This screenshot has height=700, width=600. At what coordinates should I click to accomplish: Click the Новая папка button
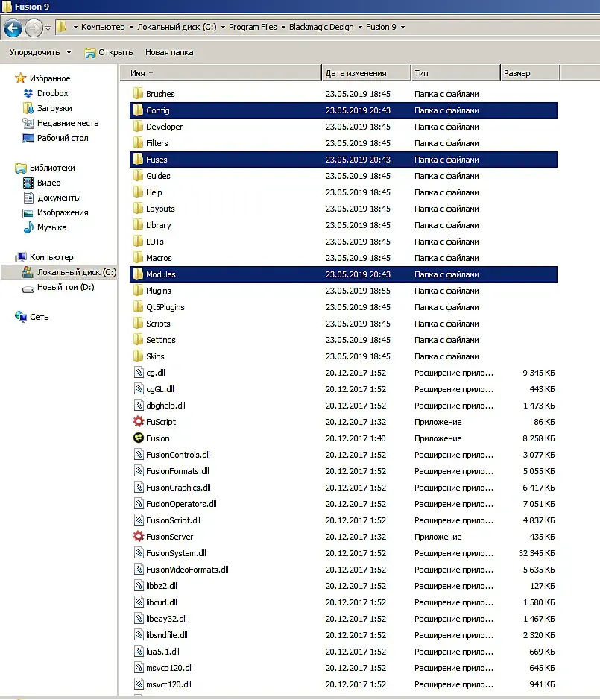[169, 52]
